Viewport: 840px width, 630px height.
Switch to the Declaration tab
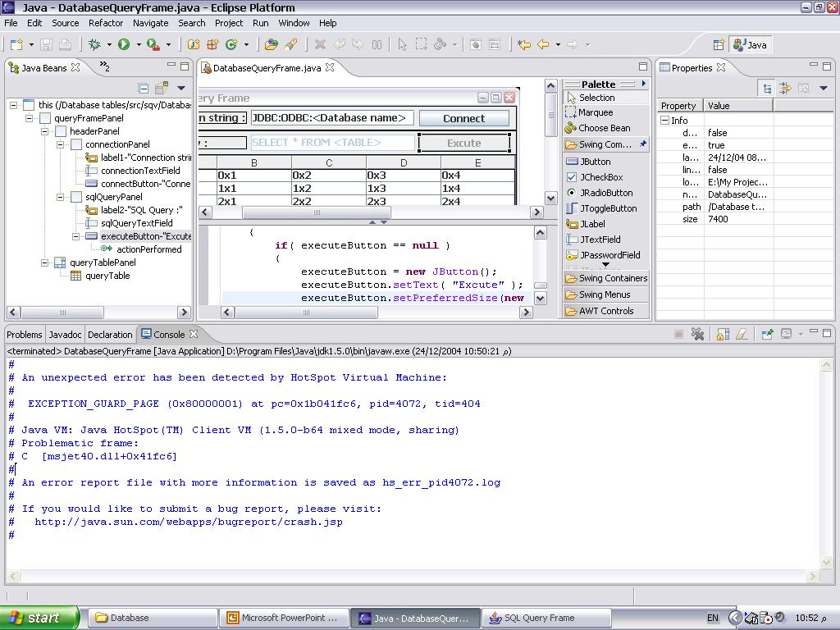tap(110, 335)
